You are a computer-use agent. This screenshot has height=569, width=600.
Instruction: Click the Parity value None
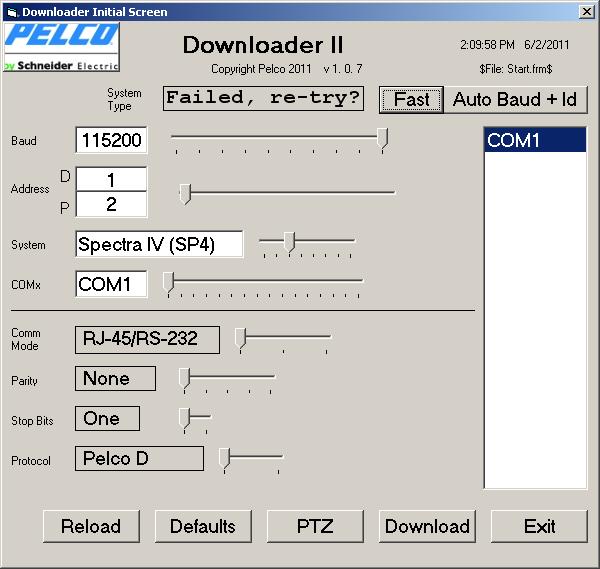[116, 378]
